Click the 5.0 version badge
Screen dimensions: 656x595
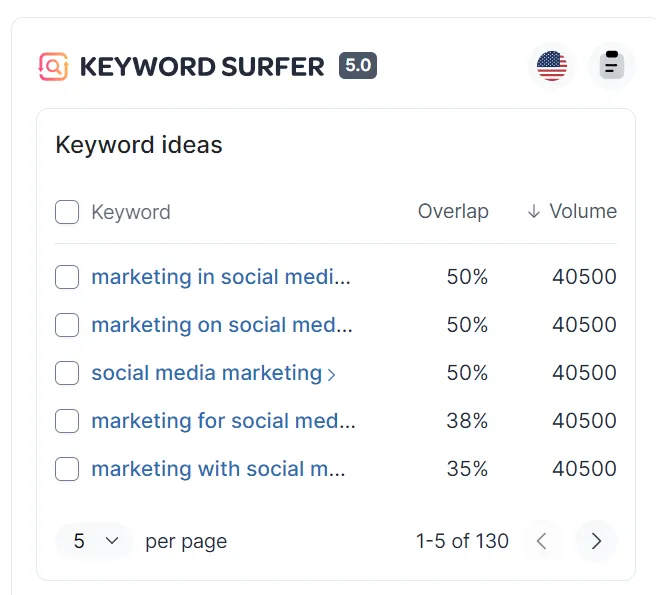(x=358, y=66)
